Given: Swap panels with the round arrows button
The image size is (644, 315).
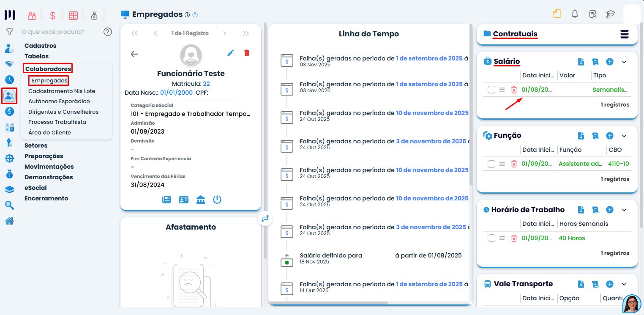Looking at the screenshot, I should pyautogui.click(x=265, y=219).
